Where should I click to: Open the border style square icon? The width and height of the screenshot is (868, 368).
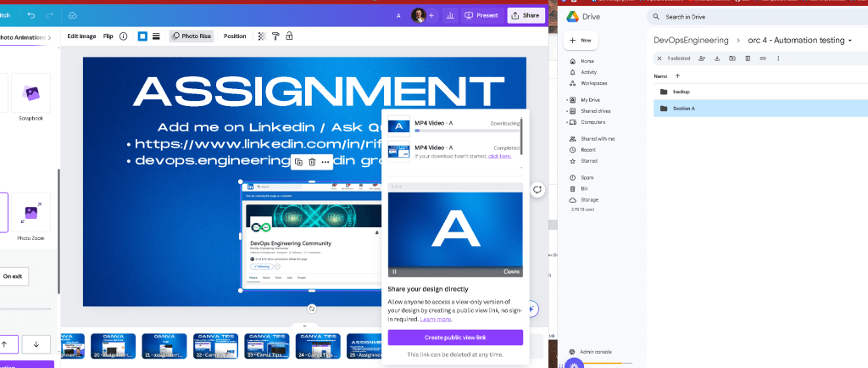coord(142,36)
